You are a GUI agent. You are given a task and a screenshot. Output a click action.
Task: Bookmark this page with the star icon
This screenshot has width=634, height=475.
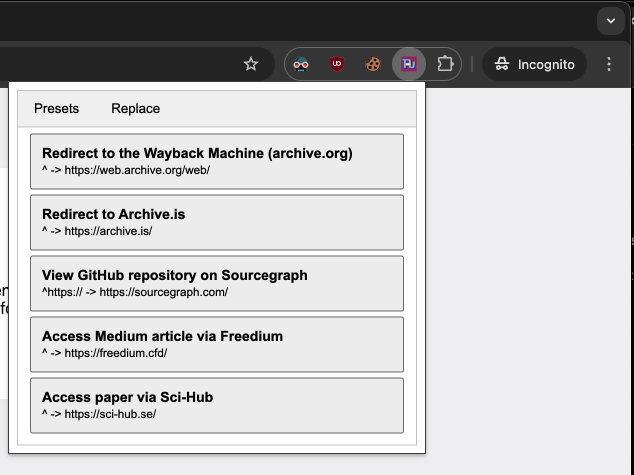(x=251, y=64)
